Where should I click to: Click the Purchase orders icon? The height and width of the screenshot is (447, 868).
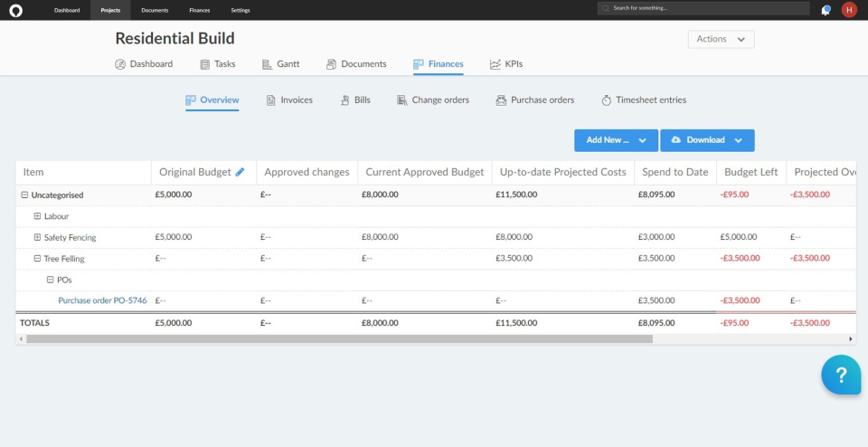501,100
